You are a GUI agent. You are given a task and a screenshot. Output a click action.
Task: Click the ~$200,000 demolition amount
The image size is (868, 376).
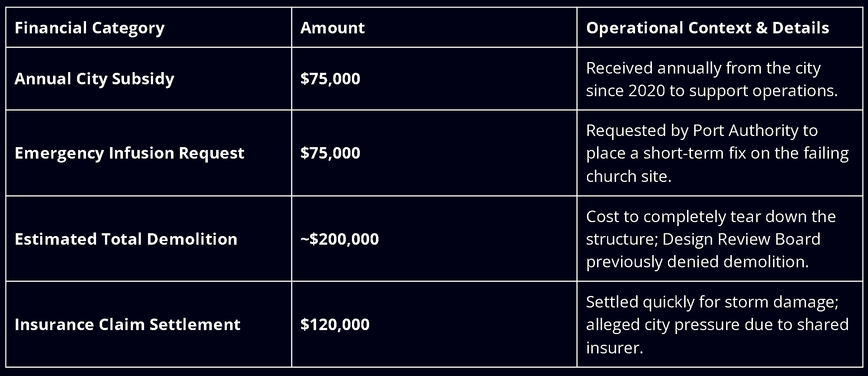point(339,239)
